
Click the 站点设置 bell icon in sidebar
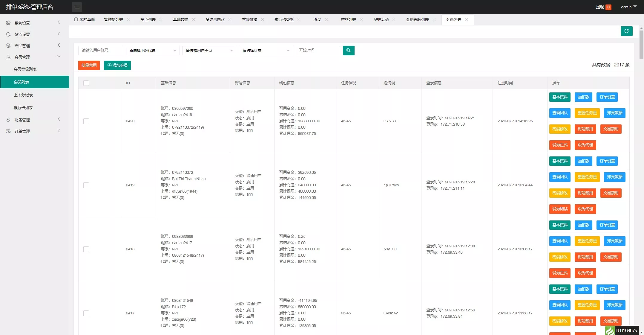tap(8, 34)
